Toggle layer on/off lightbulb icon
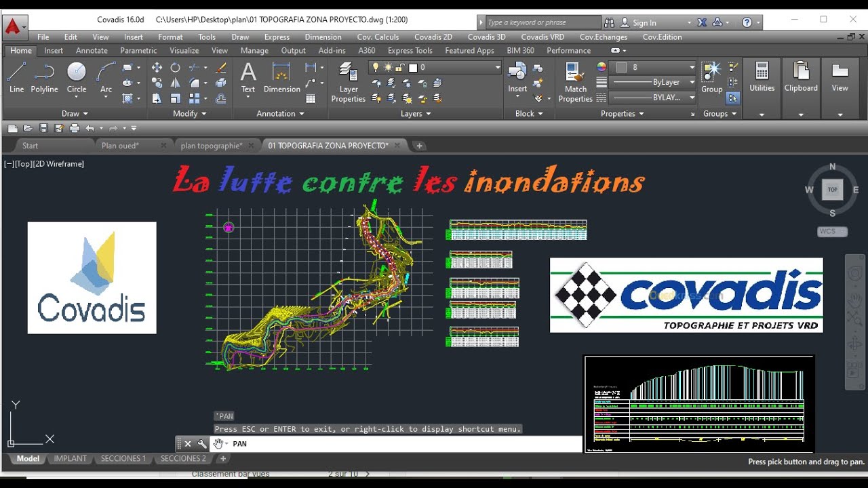The height and width of the screenshot is (488, 868). (x=375, y=67)
